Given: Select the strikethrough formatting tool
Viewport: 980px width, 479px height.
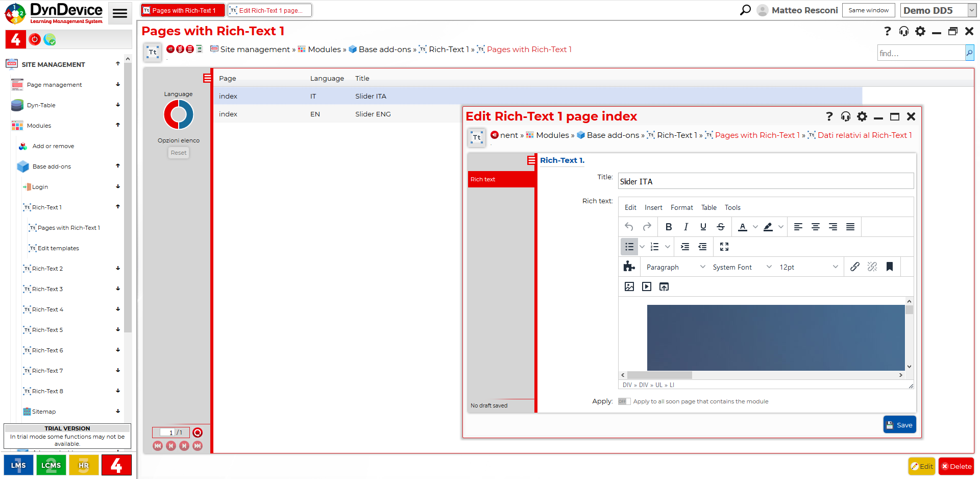Looking at the screenshot, I should click(x=721, y=227).
